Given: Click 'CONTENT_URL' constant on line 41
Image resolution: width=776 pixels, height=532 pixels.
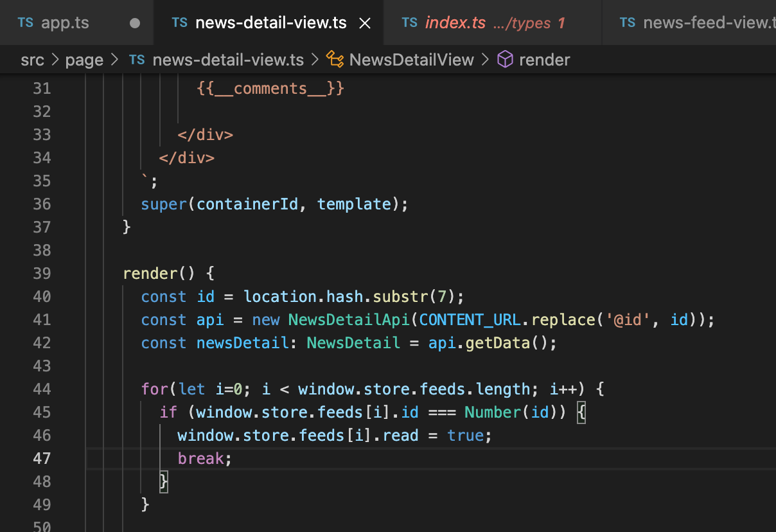Looking at the screenshot, I should pos(470,319).
